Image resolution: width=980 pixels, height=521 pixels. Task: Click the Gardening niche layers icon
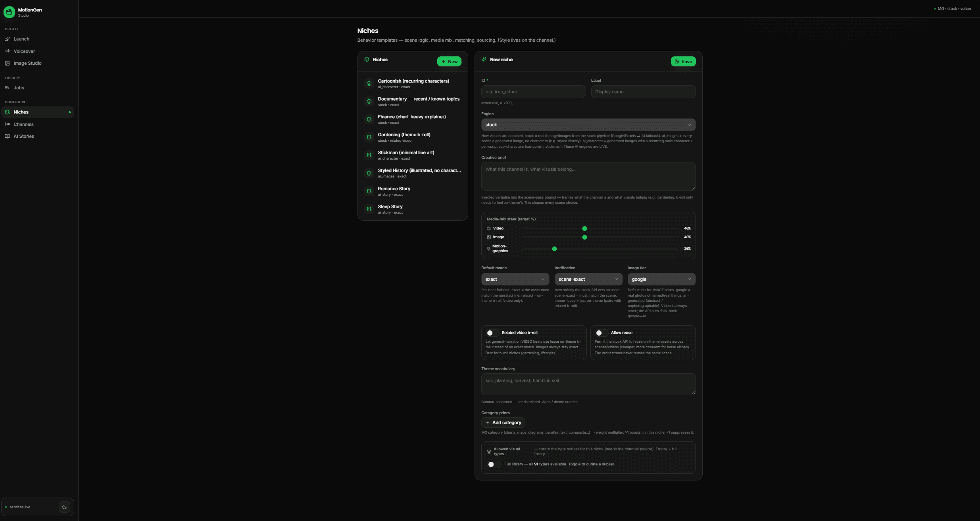369,137
